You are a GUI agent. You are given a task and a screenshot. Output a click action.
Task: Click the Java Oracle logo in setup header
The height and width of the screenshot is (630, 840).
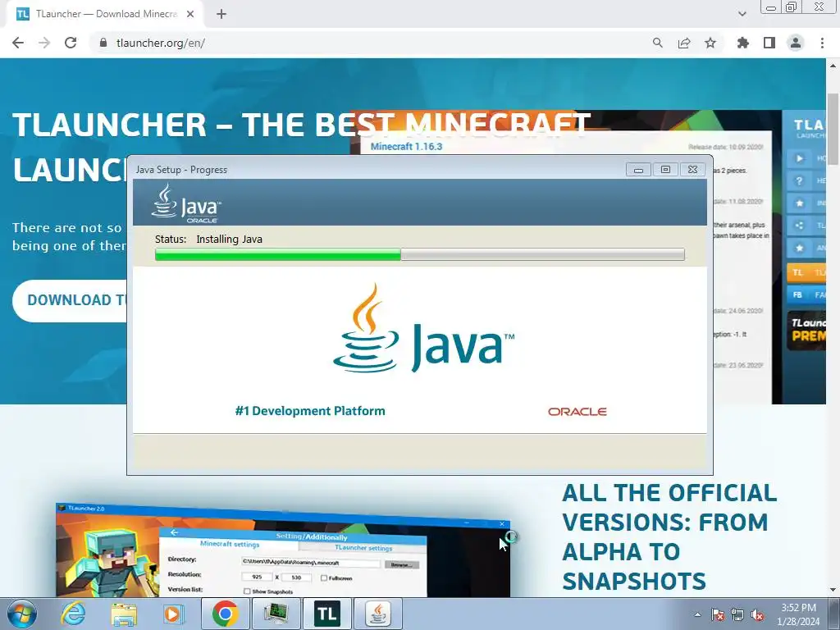point(186,203)
